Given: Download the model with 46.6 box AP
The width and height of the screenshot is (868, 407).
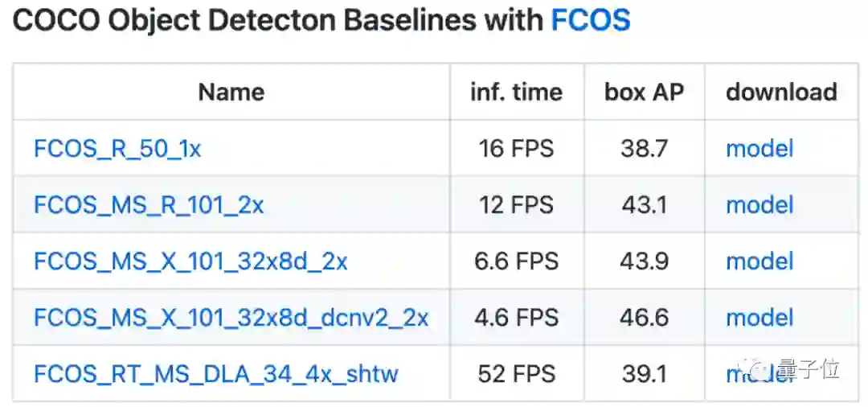Looking at the screenshot, I should tap(759, 318).
